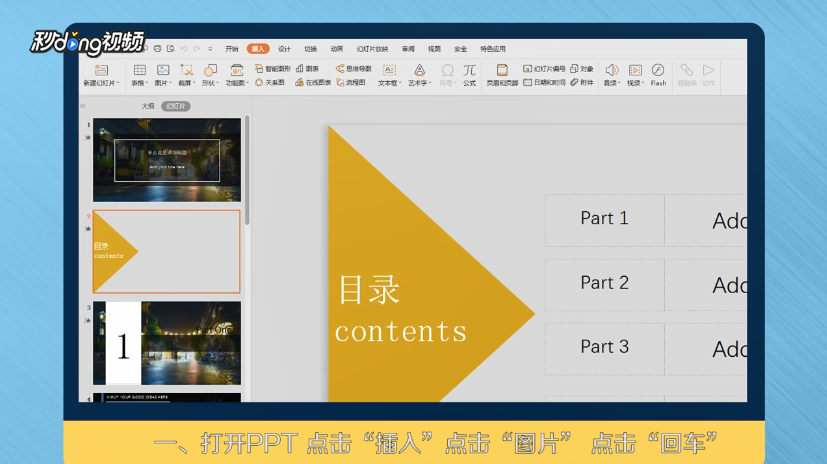Open the 设计 (Design) tab

[284, 49]
